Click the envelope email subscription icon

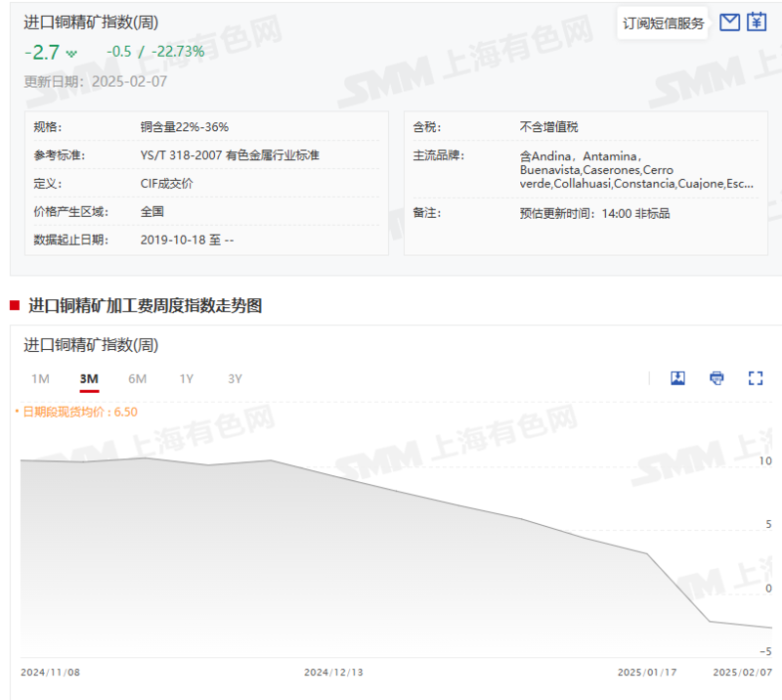tap(729, 22)
